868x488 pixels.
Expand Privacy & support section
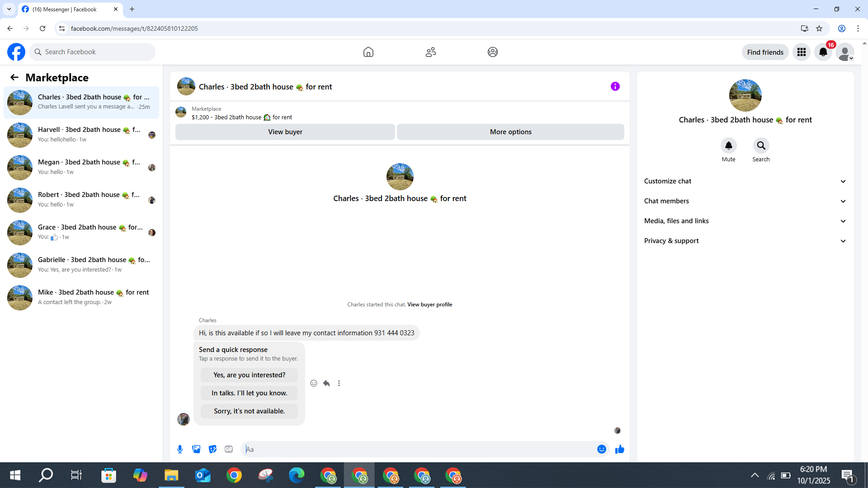[745, 241]
